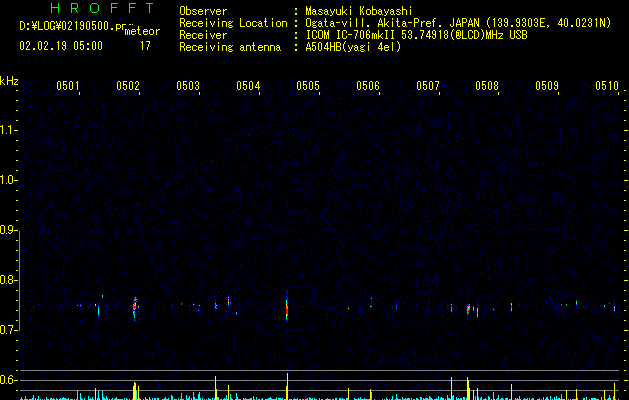This screenshot has width=629, height=400.
Task: Select the log file path D:¥LOG¥02190500
Action: (x=72, y=26)
